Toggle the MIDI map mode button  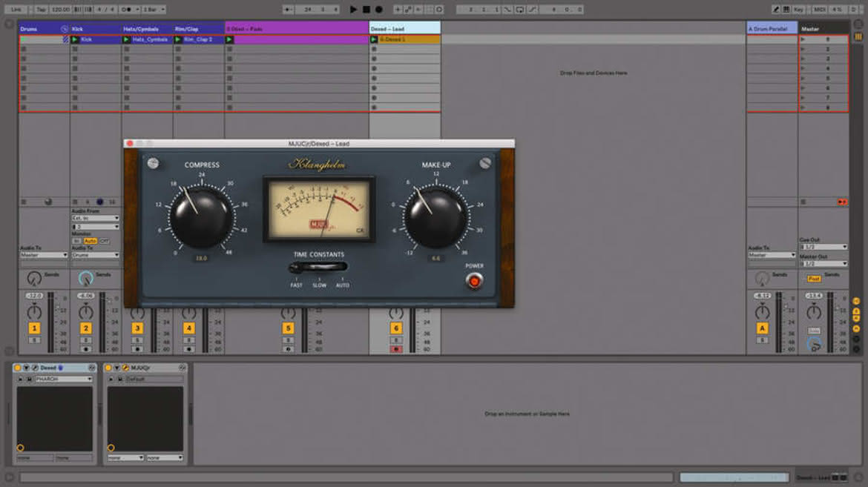[x=819, y=10]
